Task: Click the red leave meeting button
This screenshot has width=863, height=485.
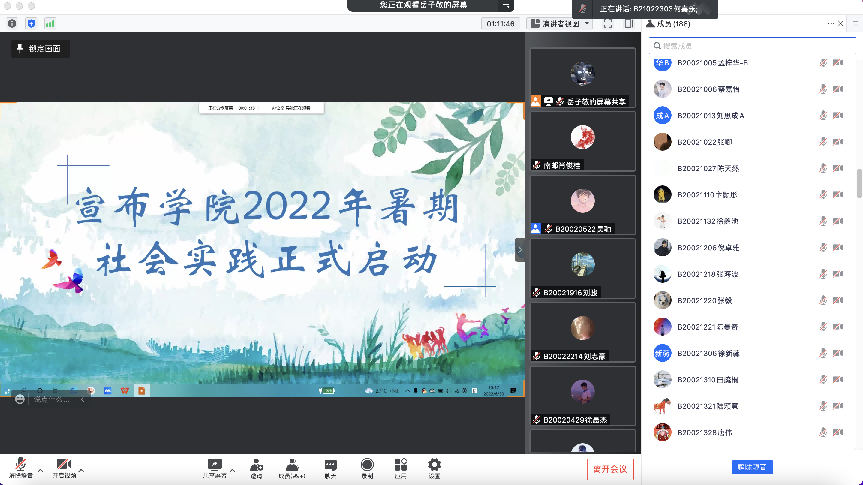Action: [x=609, y=467]
